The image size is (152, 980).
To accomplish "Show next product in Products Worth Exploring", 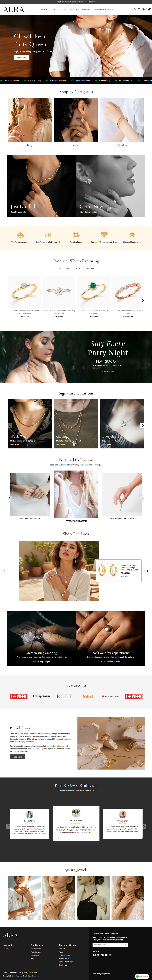I will click(143, 300).
